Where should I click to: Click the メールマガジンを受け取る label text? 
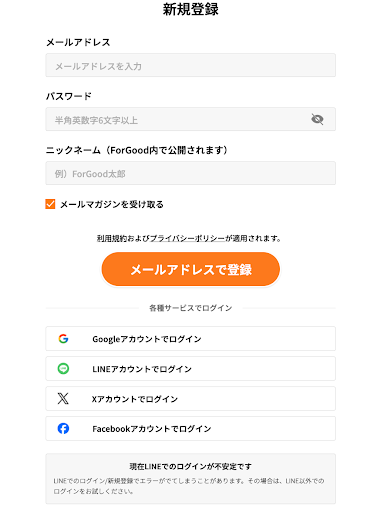(112, 204)
